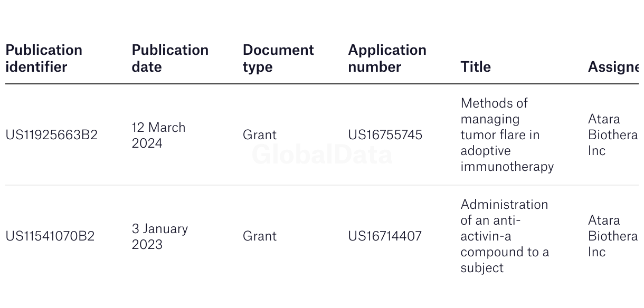Click the partially visible Assignee column header
This screenshot has height=308, width=644.
613,66
